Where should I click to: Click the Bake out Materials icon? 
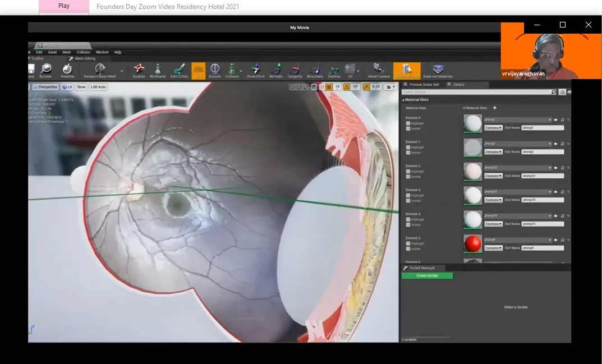(x=438, y=71)
